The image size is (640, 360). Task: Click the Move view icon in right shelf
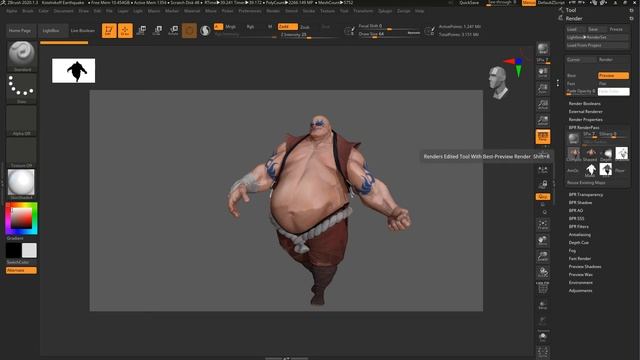(543, 240)
